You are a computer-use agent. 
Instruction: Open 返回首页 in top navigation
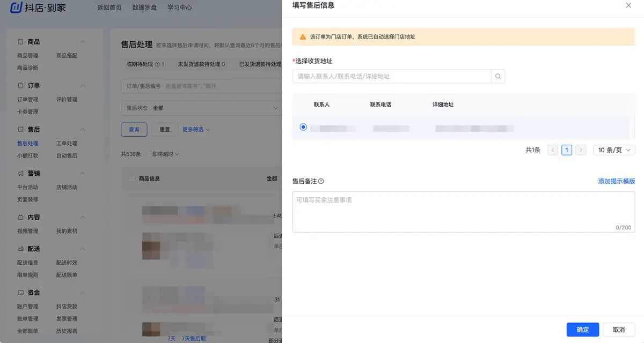[x=109, y=8]
